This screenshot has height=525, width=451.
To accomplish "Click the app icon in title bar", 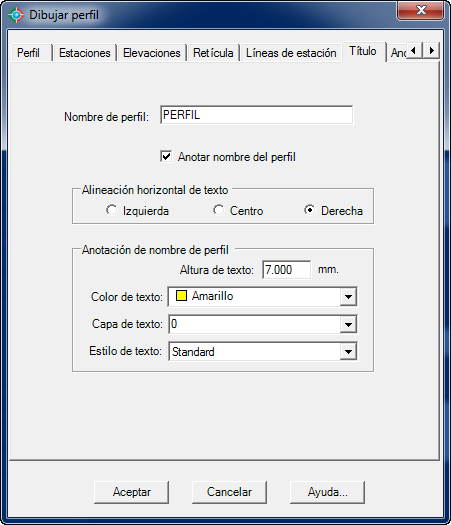I will pyautogui.click(x=16, y=15).
